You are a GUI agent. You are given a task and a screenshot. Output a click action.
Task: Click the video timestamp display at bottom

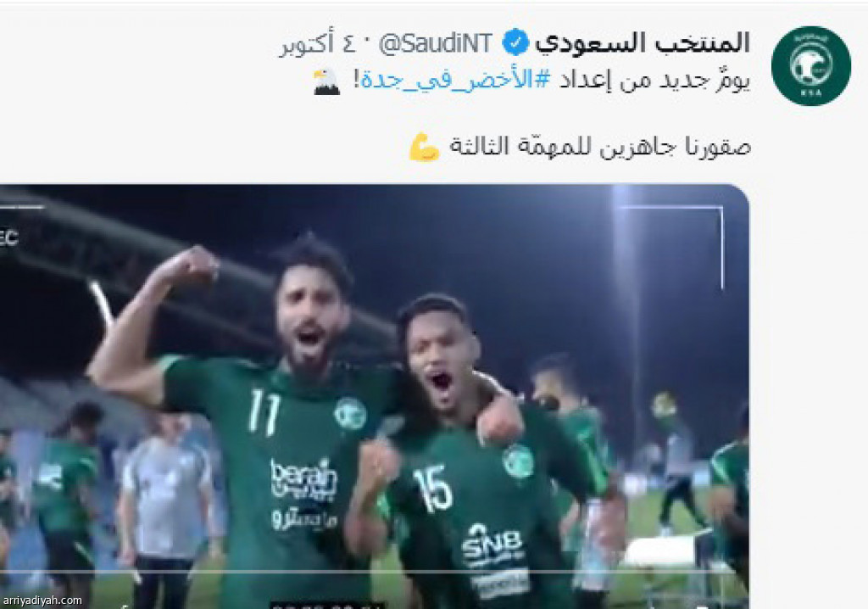pos(326,605)
